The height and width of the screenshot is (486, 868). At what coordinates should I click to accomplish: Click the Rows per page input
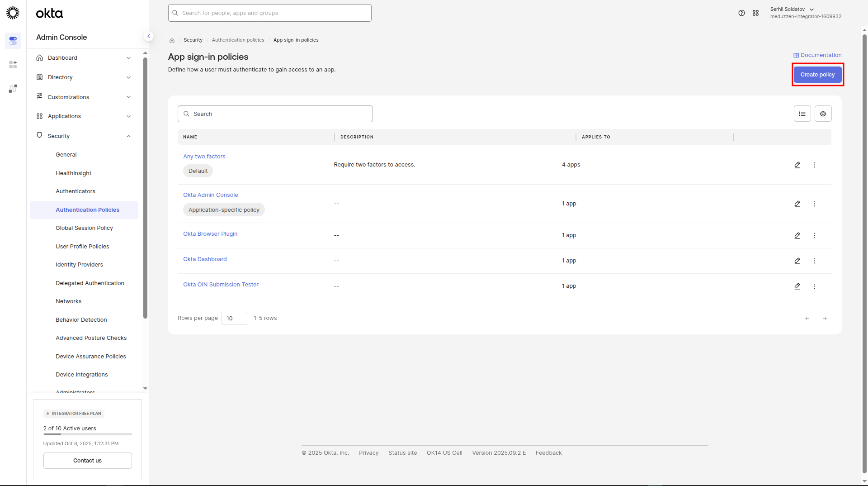coord(234,319)
